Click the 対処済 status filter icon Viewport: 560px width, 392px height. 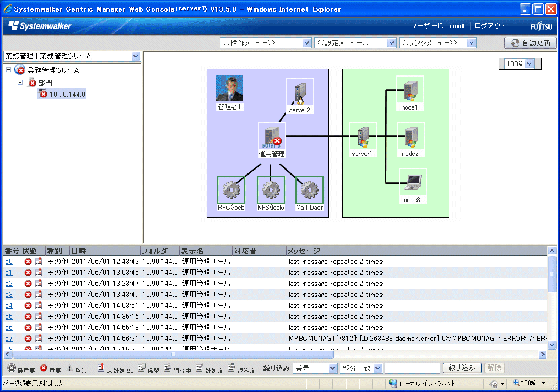(200, 368)
